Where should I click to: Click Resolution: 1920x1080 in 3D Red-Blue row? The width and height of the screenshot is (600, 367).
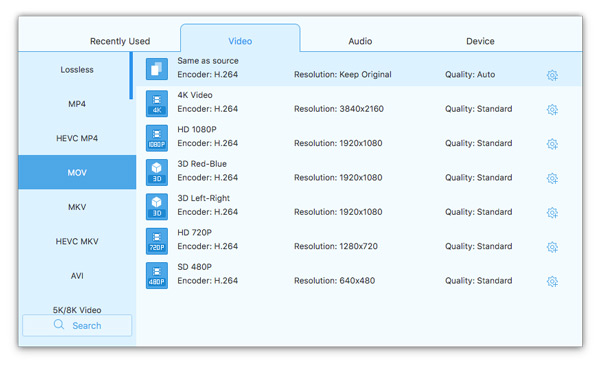(x=338, y=178)
